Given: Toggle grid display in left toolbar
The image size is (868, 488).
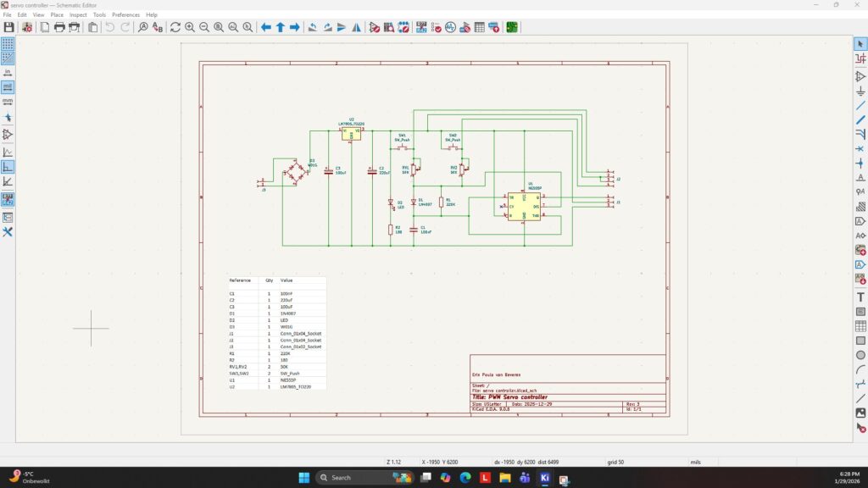Looking at the screenshot, I should [8, 43].
